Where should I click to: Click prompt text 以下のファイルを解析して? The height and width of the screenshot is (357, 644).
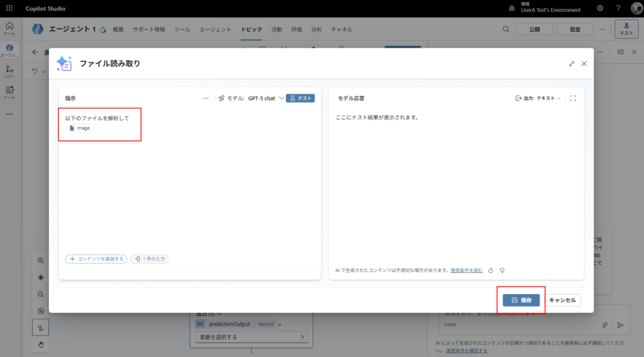click(x=97, y=118)
